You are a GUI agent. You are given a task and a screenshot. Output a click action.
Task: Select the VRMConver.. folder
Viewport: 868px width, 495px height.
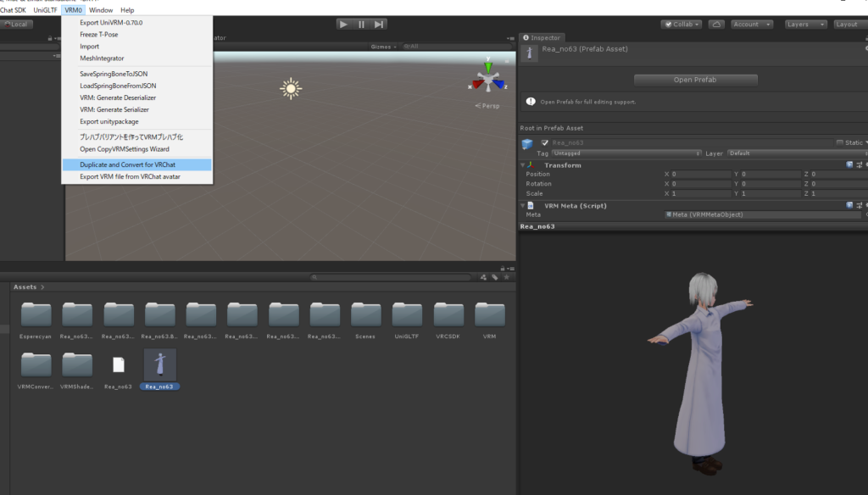(36, 370)
